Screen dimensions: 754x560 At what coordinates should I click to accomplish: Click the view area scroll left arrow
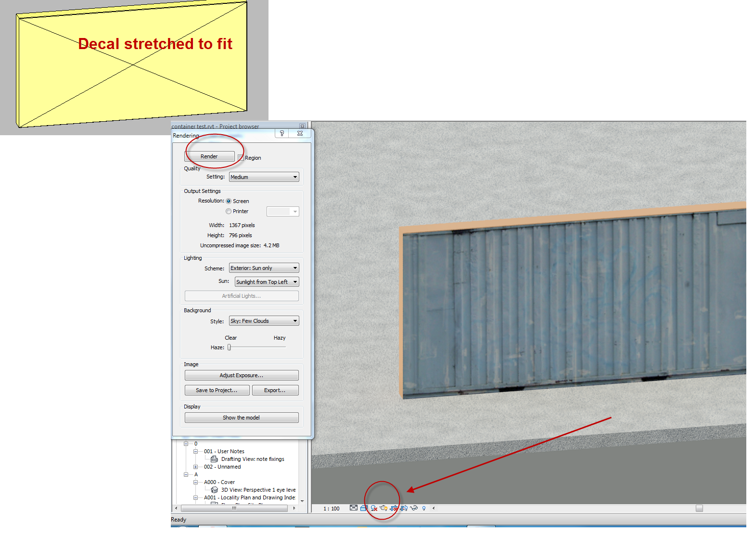click(x=434, y=508)
